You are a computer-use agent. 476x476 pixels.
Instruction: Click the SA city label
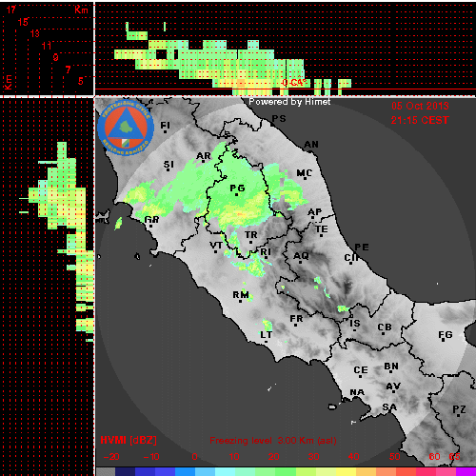[x=389, y=407]
